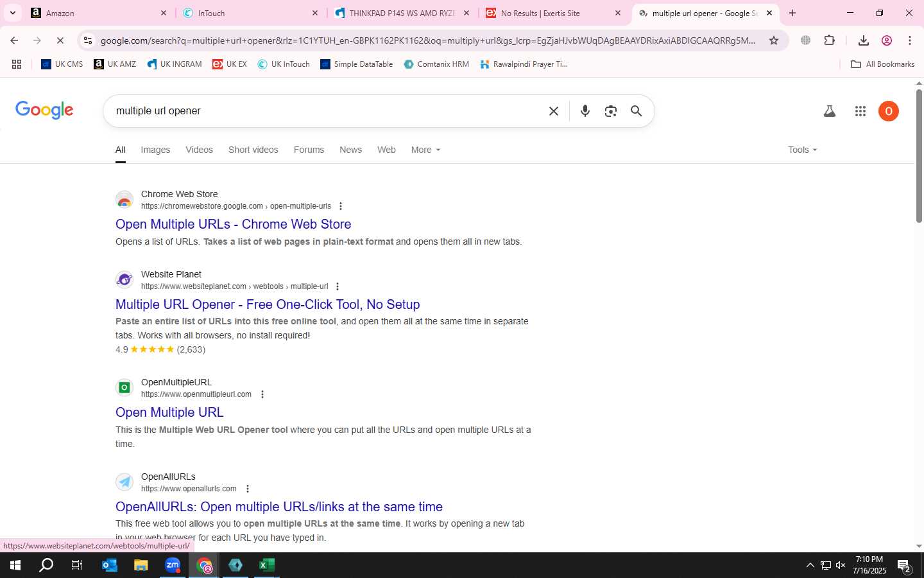Open the Windows Start menu

[x=15, y=565]
